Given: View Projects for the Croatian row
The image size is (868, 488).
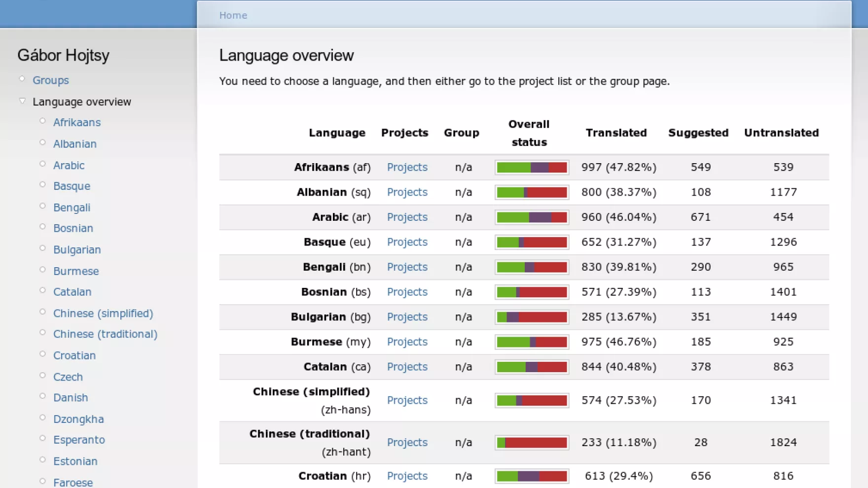Looking at the screenshot, I should [x=407, y=476].
